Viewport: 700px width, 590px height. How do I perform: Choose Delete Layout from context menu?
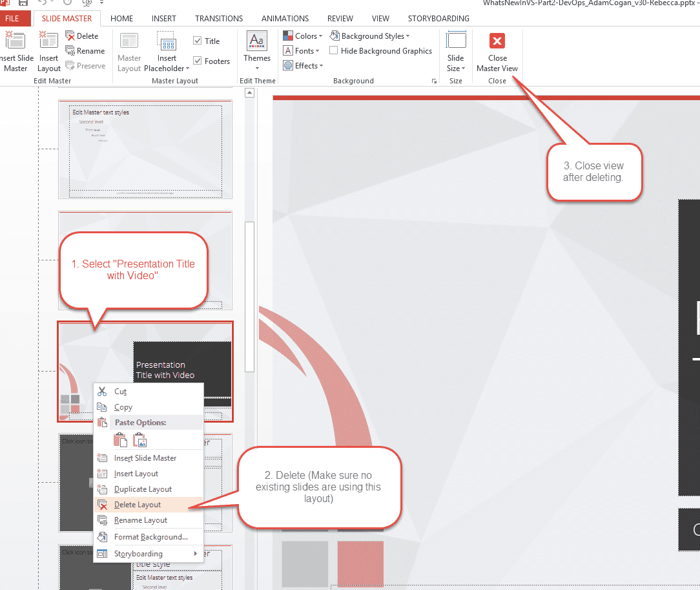point(138,505)
